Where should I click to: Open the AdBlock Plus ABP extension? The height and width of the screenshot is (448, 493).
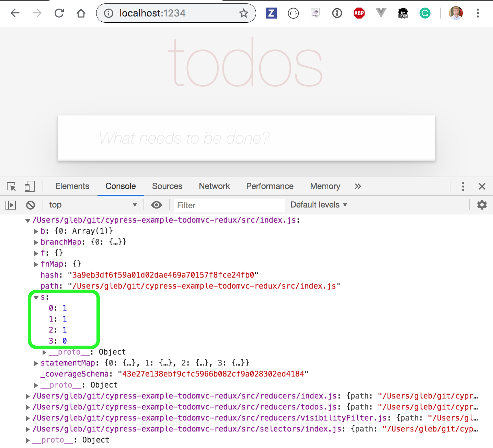click(359, 13)
